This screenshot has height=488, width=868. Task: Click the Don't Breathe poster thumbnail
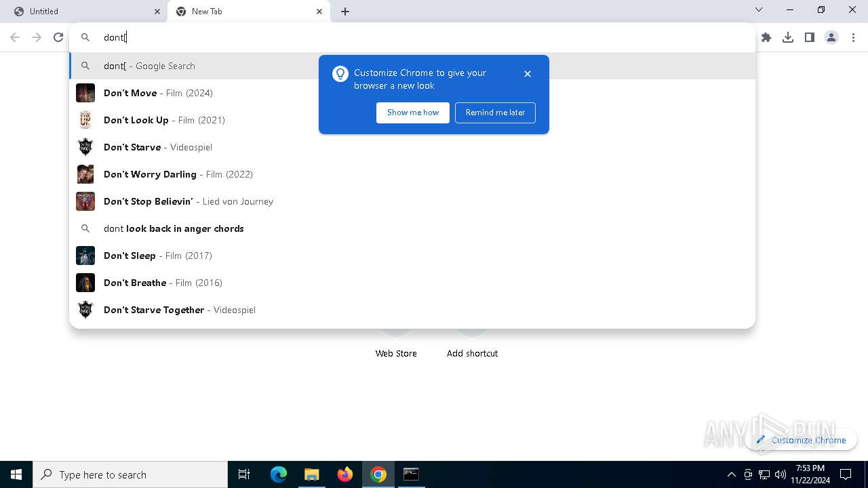[85, 283]
